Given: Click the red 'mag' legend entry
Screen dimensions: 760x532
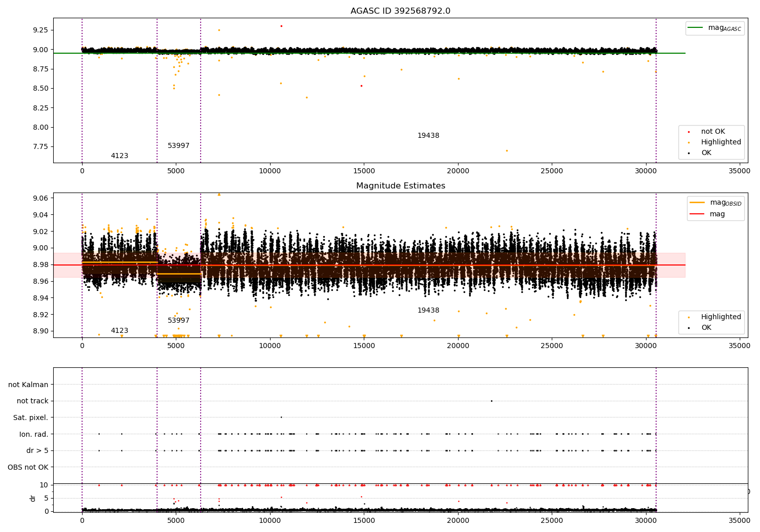Looking at the screenshot, I should click(x=707, y=214).
